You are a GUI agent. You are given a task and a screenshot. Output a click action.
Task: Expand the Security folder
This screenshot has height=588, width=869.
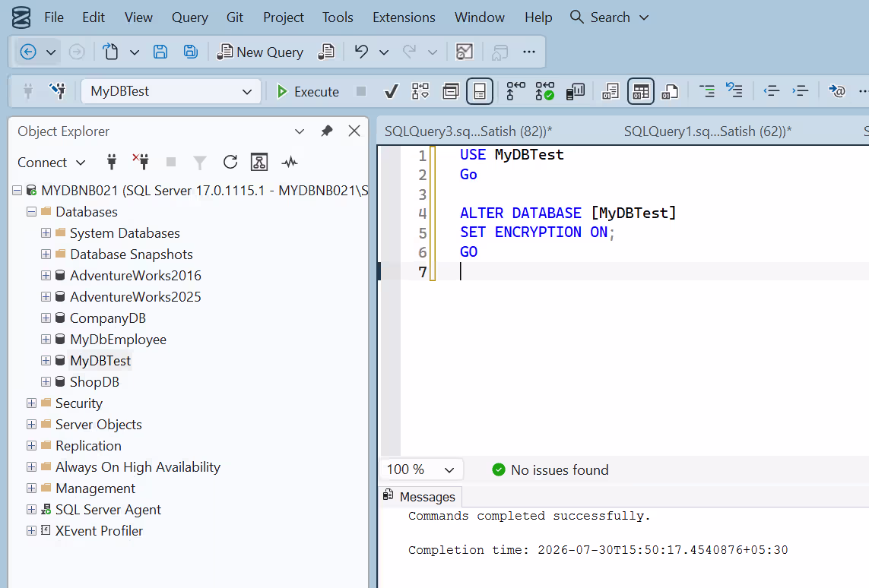point(32,403)
